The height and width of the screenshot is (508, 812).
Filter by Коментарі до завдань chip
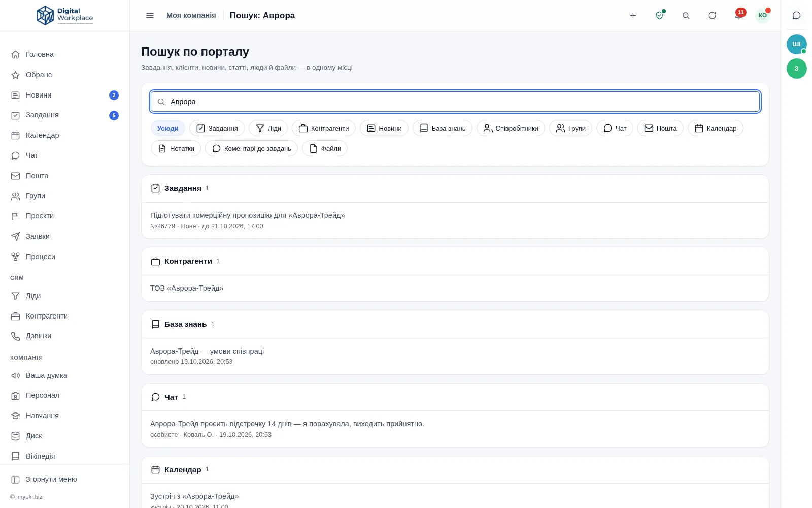coord(251,148)
